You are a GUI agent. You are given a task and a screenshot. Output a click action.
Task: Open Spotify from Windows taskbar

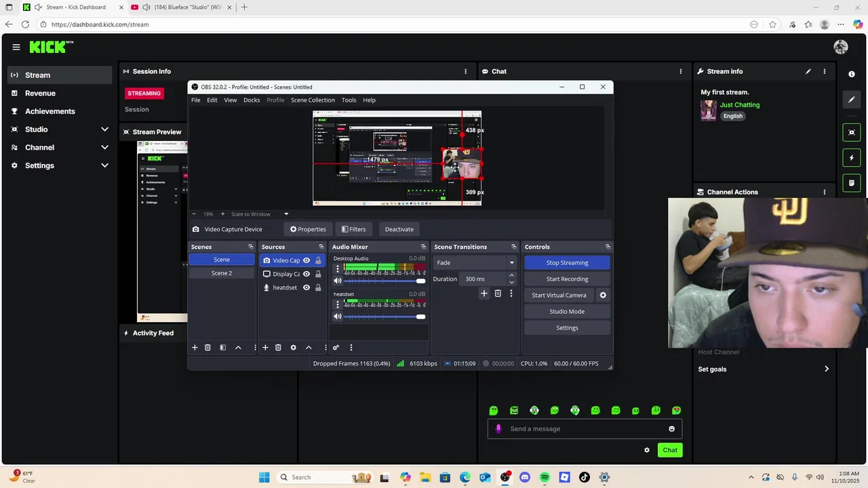tap(545, 477)
